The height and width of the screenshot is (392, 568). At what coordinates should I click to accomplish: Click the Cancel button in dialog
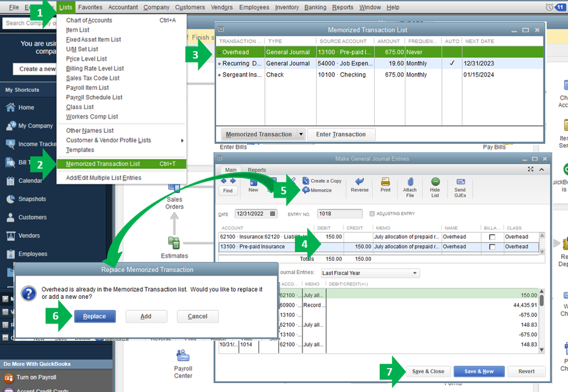coord(197,316)
